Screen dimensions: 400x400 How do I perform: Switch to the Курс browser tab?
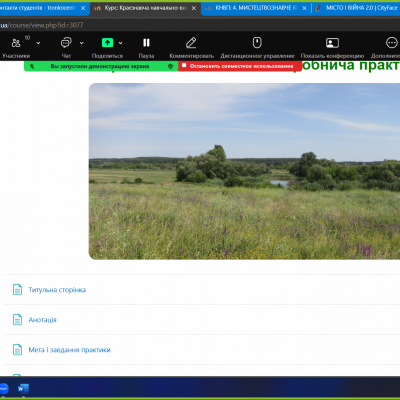click(145, 8)
